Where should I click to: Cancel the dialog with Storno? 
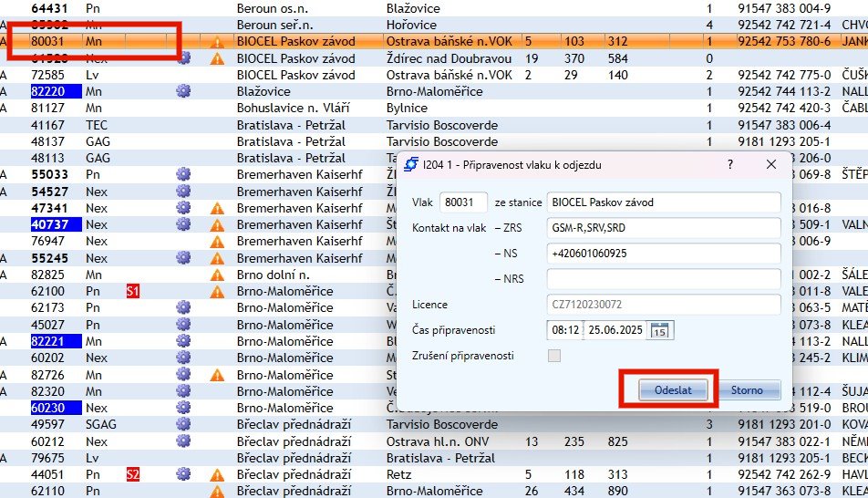(747, 390)
